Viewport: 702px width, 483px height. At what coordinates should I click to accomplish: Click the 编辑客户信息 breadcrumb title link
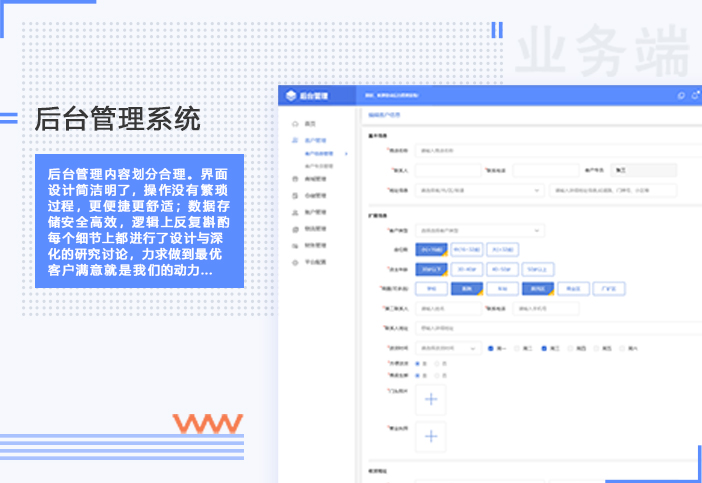(x=384, y=116)
